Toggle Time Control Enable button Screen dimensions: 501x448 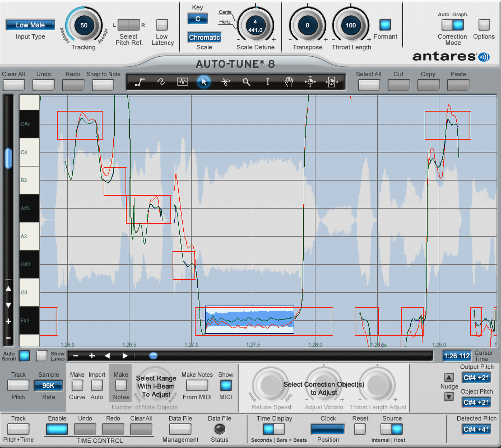coord(57,429)
